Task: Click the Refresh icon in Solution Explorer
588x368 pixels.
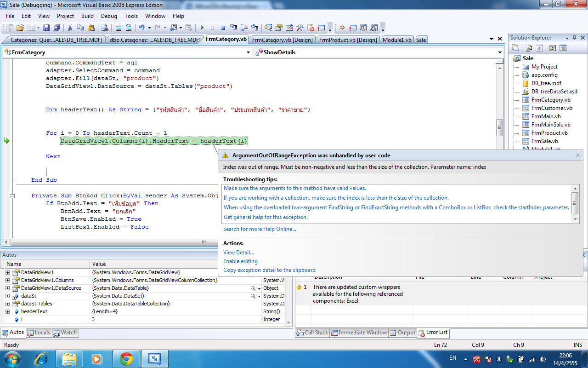Action: (x=539, y=48)
